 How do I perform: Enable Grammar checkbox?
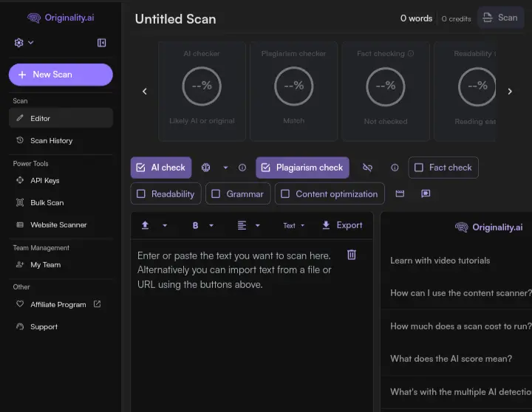pyautogui.click(x=216, y=193)
